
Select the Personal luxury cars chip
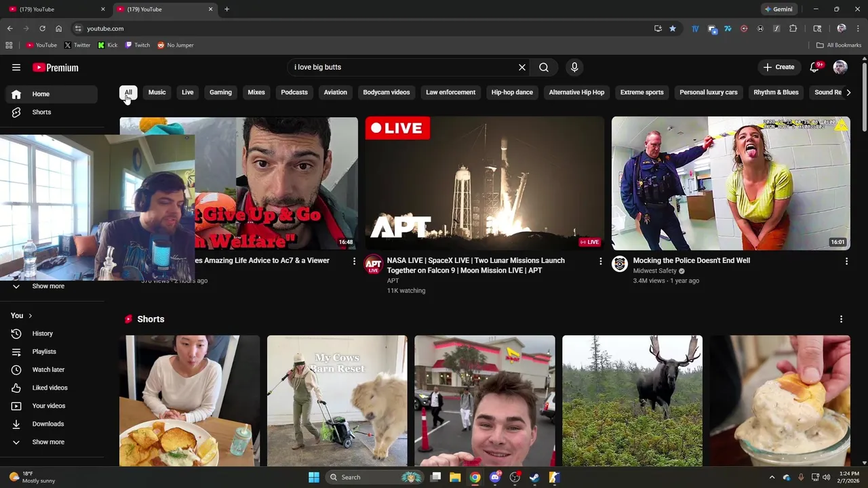click(709, 92)
